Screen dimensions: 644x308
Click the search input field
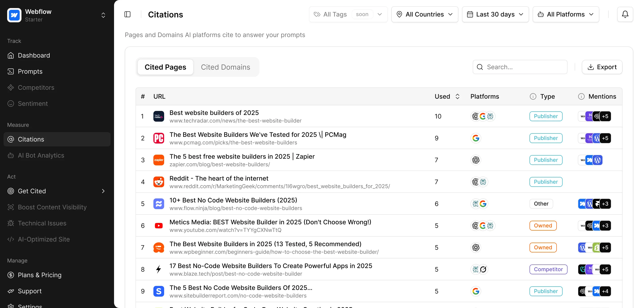[x=520, y=67]
